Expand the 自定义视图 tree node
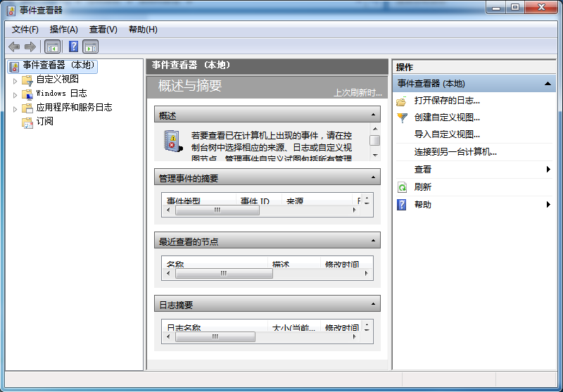The width and height of the screenshot is (563, 392). point(15,81)
